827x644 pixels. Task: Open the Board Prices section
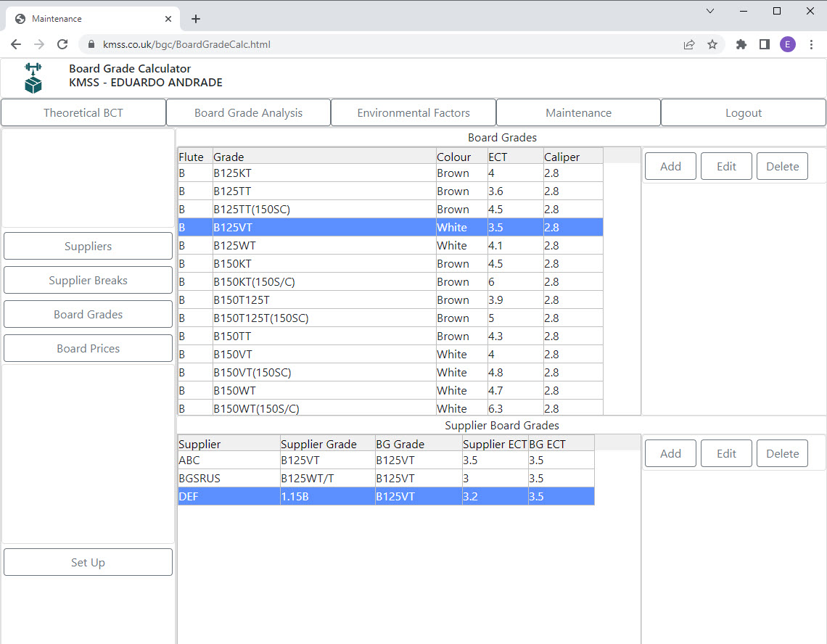pyautogui.click(x=88, y=349)
